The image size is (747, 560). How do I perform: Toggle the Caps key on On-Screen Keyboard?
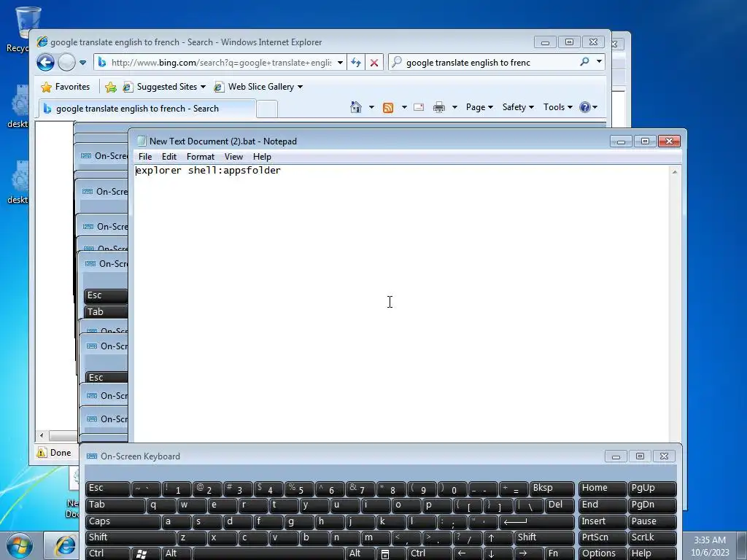coord(123,522)
